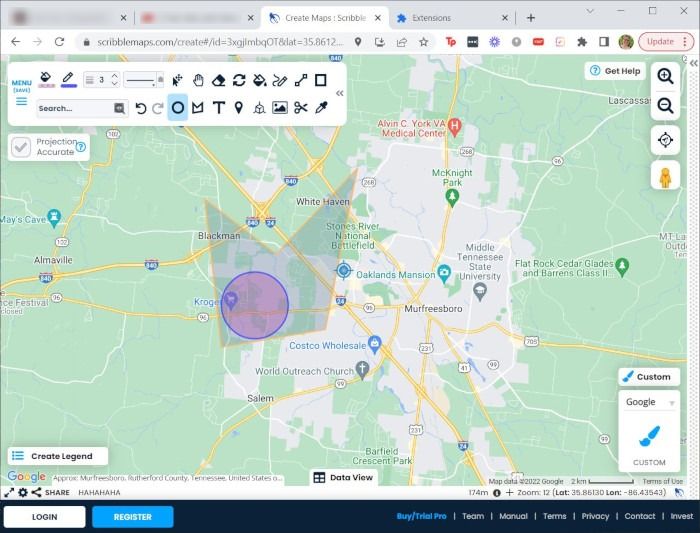Click the browser address bar URL
The height and width of the screenshot is (533, 700).
pos(221,42)
